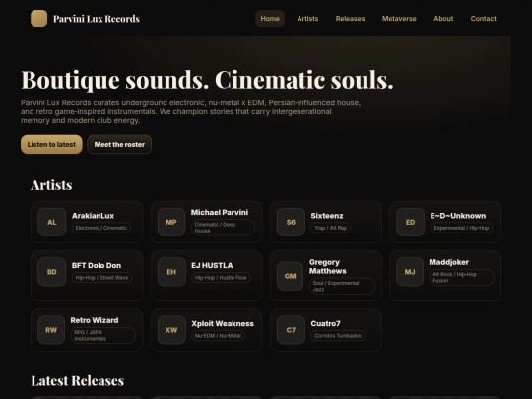Viewport: 532px width, 399px height.
Task: Open the Sixteenz artist name
Action: point(327,216)
